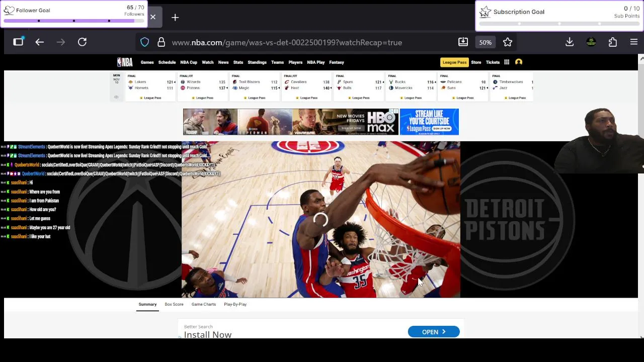Screen dimensions: 644x362
Task: Open the 50% zoom level indicator
Action: click(x=485, y=42)
